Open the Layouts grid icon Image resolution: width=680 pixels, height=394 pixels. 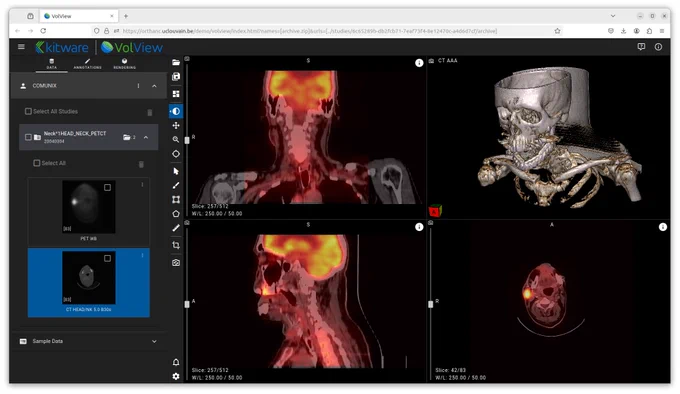coord(176,94)
